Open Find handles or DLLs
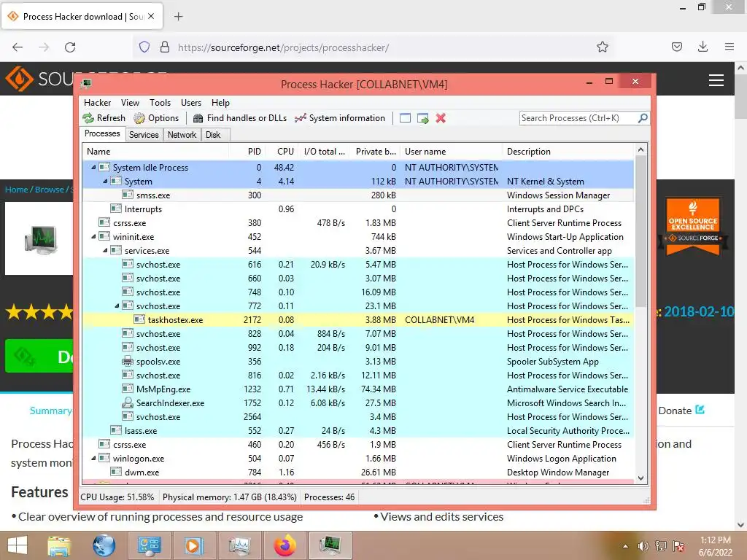The height and width of the screenshot is (560, 747). [240, 118]
